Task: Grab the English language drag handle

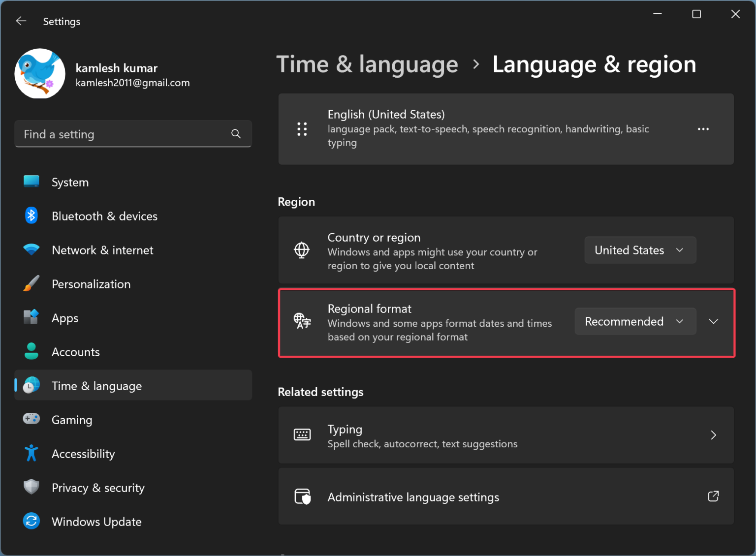Action: pos(302,129)
